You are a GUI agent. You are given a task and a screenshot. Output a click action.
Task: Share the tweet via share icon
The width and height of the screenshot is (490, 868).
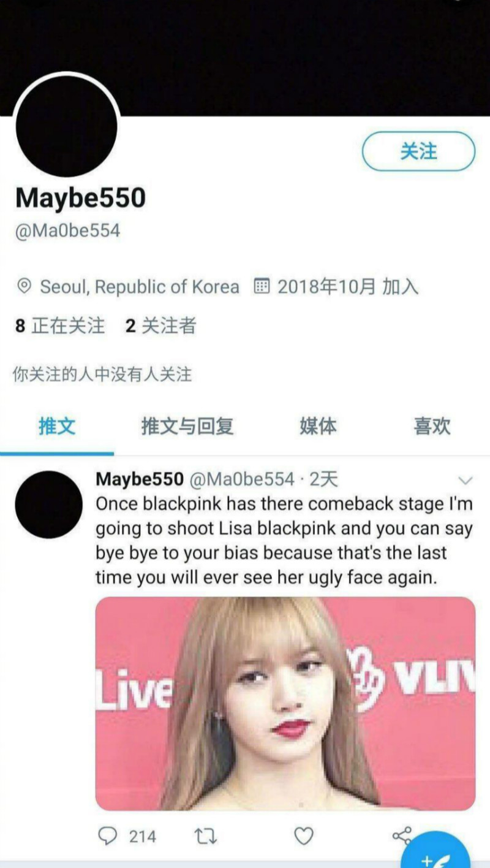coord(401,835)
